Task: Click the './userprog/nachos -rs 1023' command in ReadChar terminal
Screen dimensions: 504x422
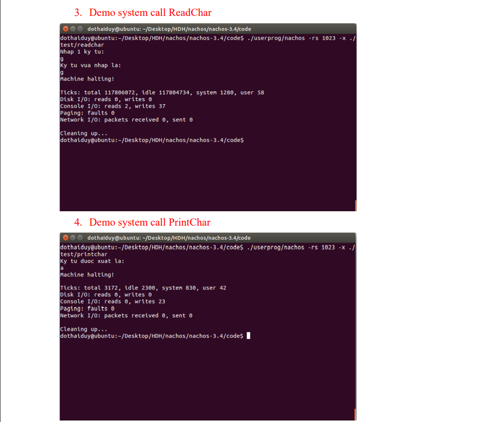Action: click(291, 38)
